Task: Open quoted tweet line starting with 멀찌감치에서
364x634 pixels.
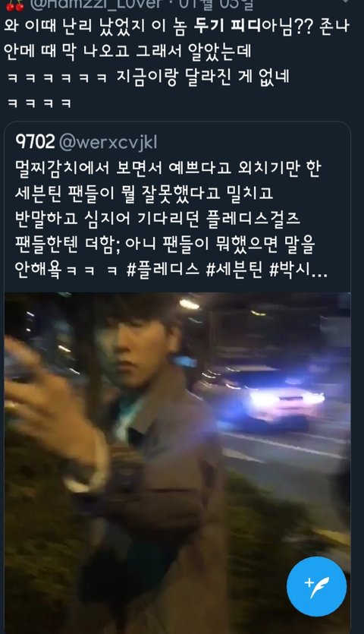Action: (x=168, y=168)
